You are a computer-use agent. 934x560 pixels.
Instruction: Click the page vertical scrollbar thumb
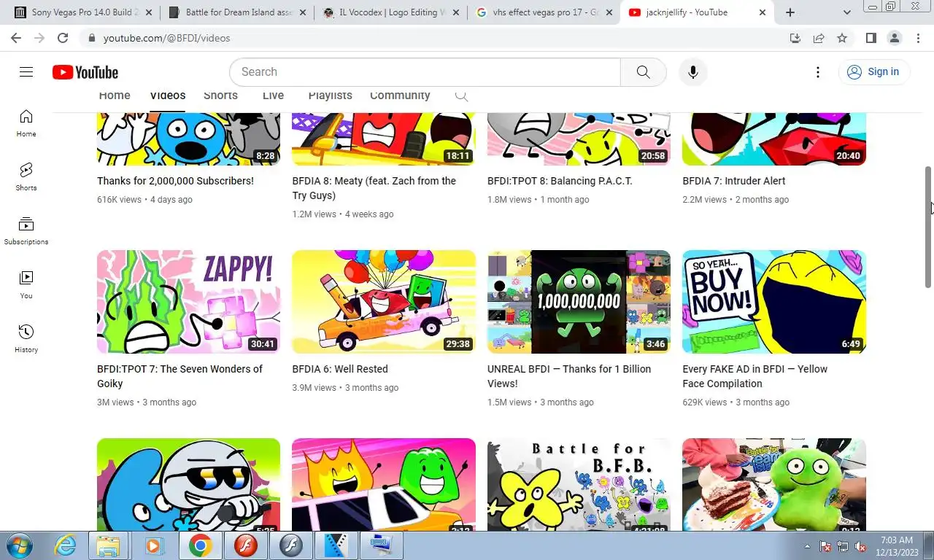point(928,227)
